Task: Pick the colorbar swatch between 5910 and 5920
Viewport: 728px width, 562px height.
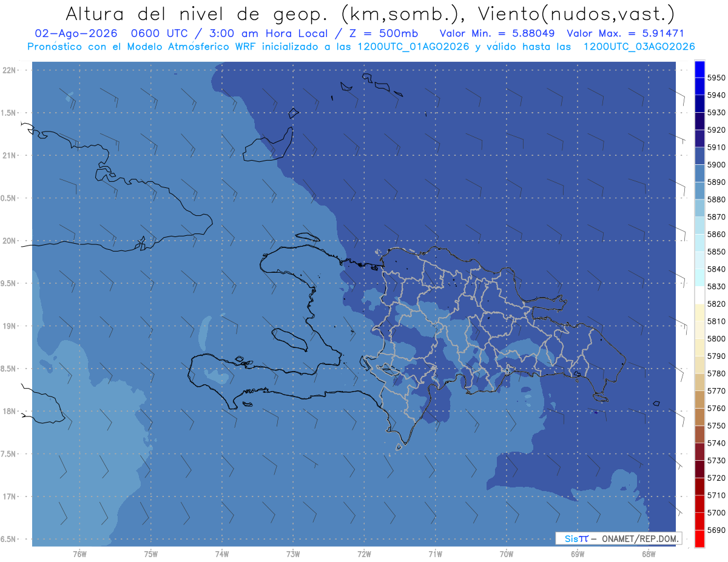Action: point(699,138)
